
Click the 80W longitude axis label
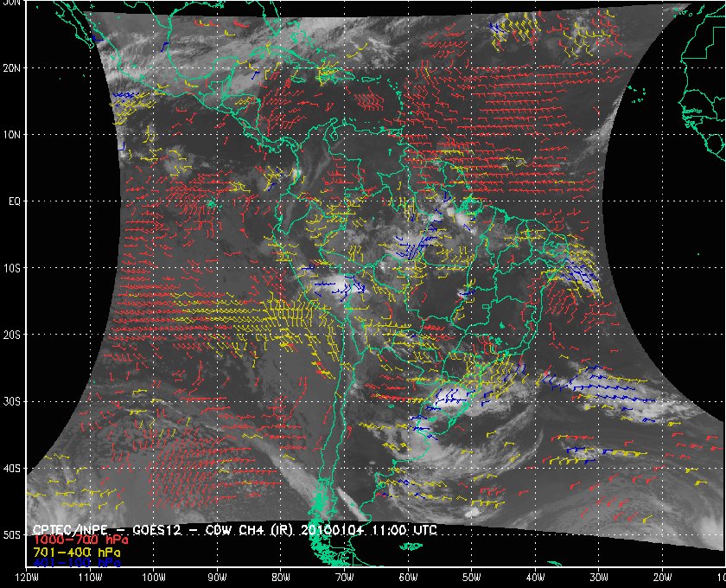281,578
